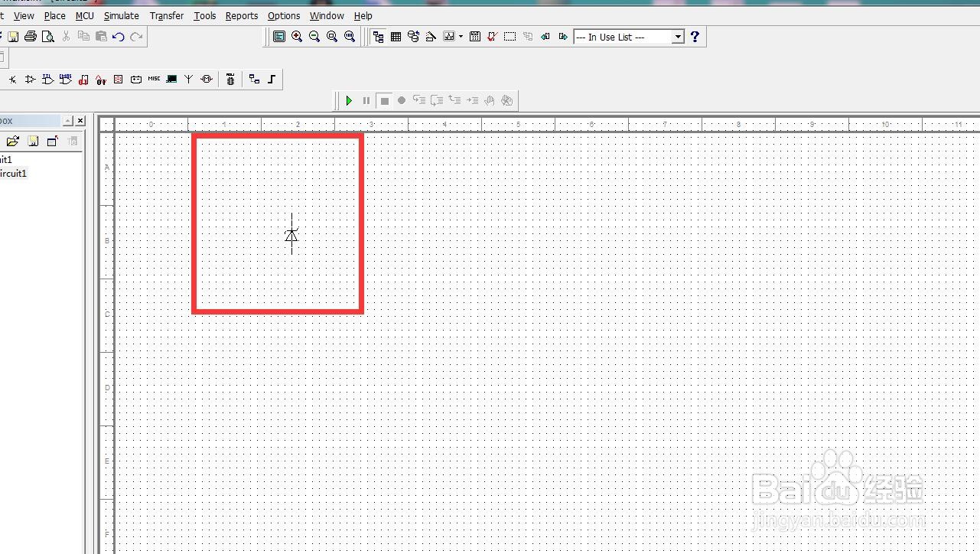Select Circuit1 in the design tree

pos(13,174)
